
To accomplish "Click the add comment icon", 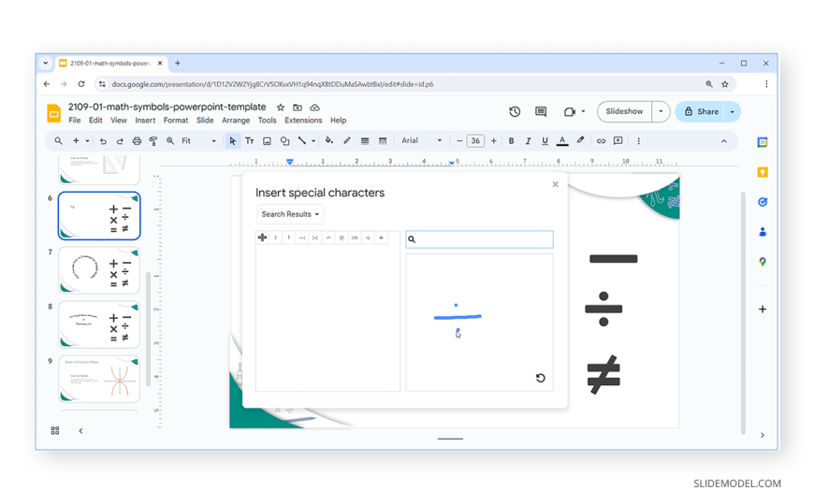I will pyautogui.click(x=618, y=141).
